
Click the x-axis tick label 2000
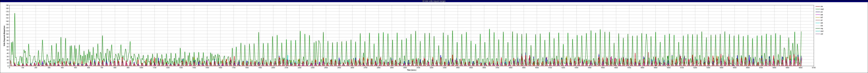coord(273,68)
